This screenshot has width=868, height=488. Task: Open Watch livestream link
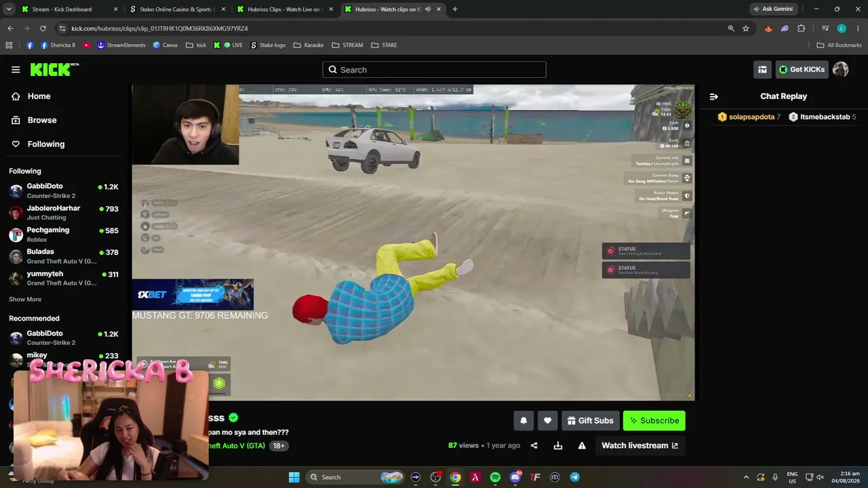pos(640,445)
